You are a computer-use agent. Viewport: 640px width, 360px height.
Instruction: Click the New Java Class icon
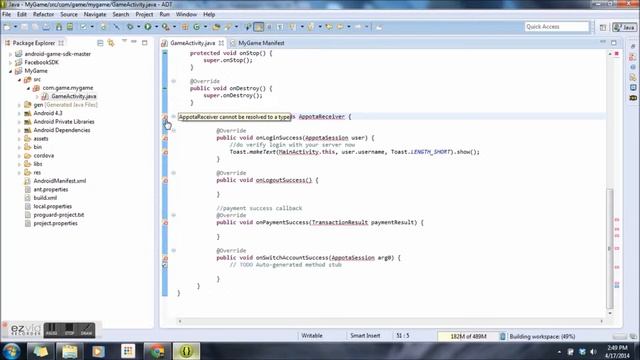point(197,27)
